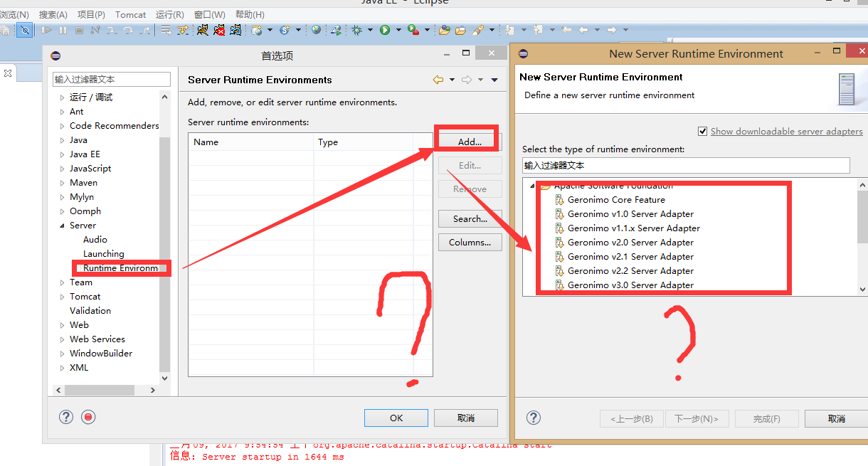
Task: Click the green Run button icon
Action: [x=385, y=30]
